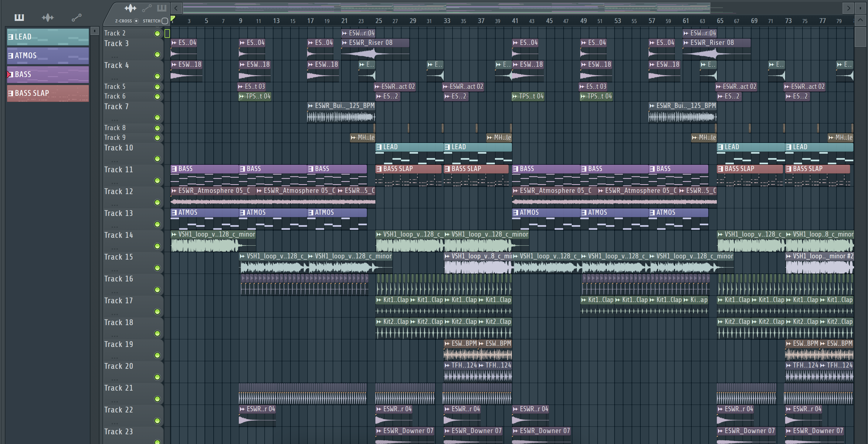
Task: Mute Track 14 with its green light
Action: (x=157, y=246)
